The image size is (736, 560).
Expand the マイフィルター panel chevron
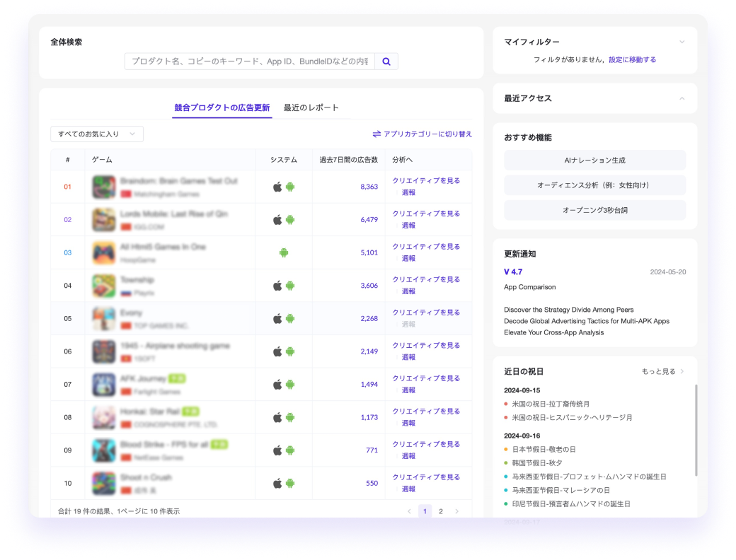682,42
